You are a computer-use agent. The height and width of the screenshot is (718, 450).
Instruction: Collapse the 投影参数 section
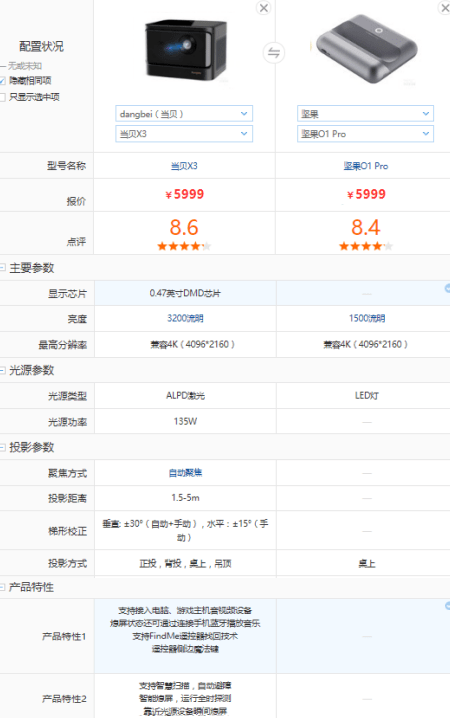tap(3, 447)
